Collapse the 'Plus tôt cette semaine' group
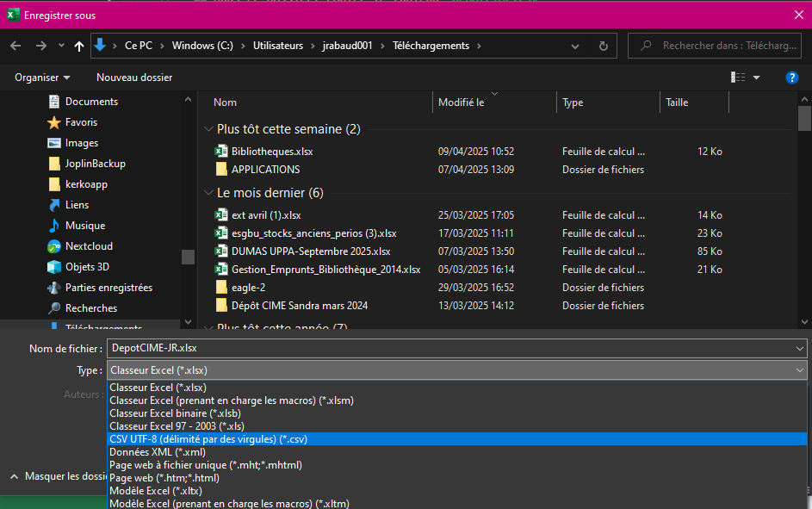Screen dimensions: 812x509 click(x=208, y=129)
